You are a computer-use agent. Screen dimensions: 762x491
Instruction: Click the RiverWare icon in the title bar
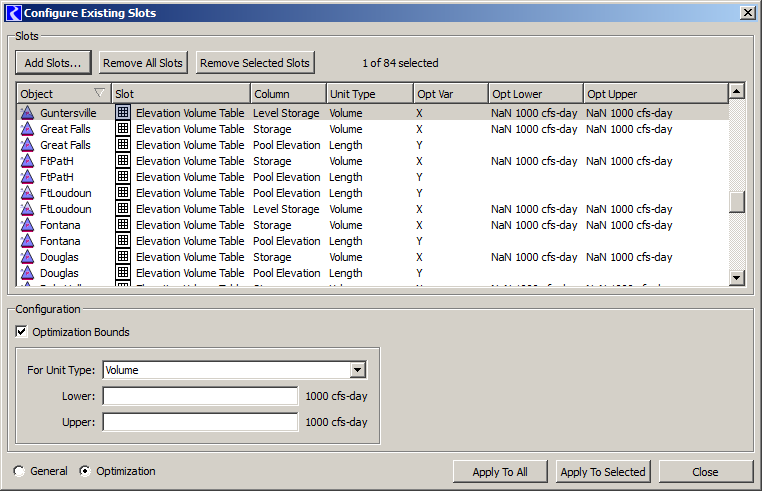click(13, 13)
